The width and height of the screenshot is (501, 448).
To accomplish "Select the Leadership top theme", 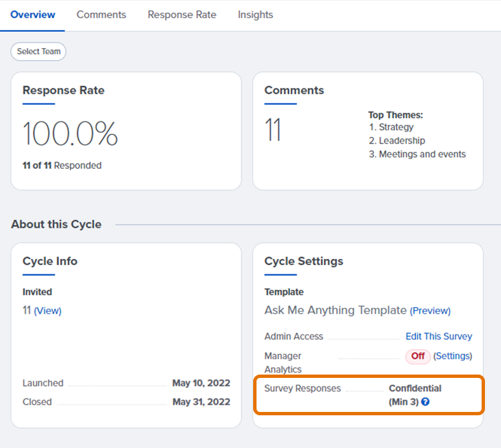I will [x=401, y=140].
